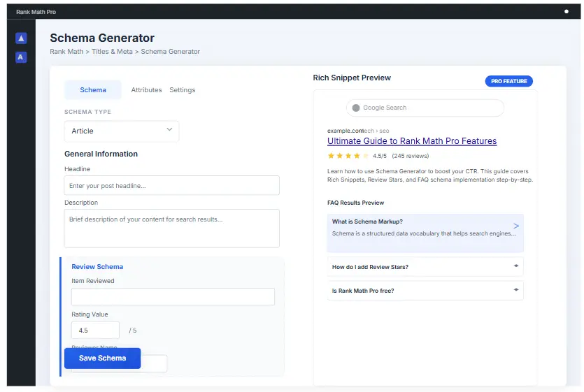Click the grey Google Search circle icon
Screen dimensions: 584x392
356,108
